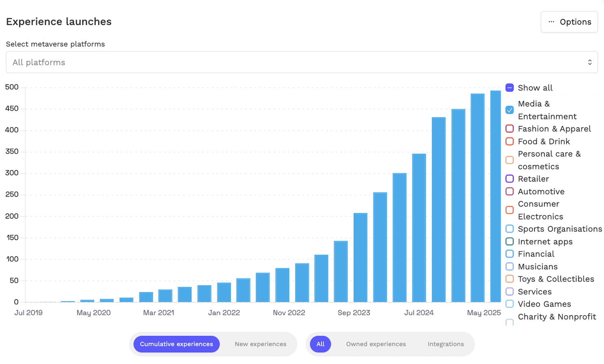
Task: Click the stepper arrows on the platform selector
Action: click(x=590, y=62)
